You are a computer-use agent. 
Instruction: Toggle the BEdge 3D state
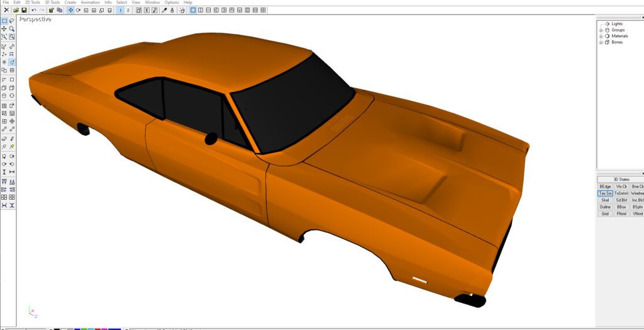point(605,186)
